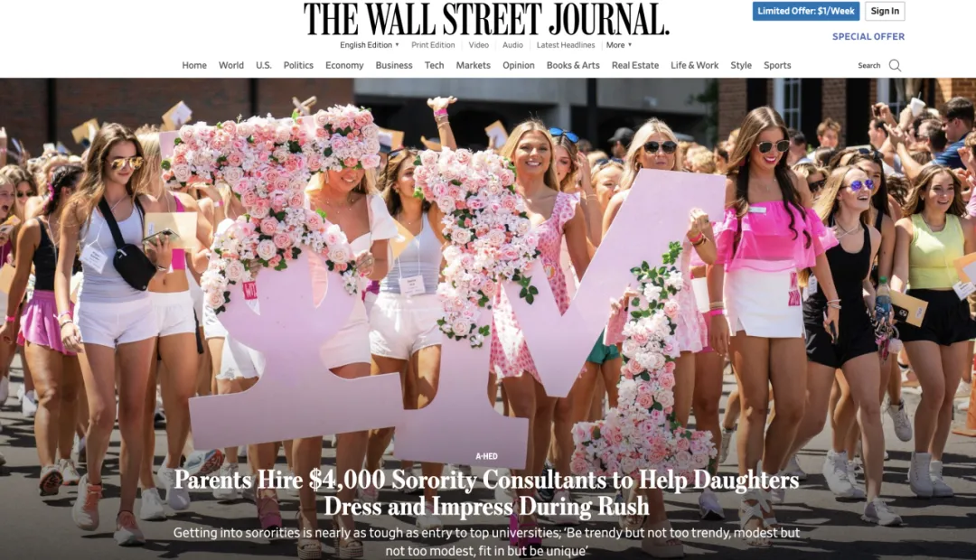The image size is (976, 560).
Task: Click the Limited Offer $1/Week button
Action: (x=805, y=11)
